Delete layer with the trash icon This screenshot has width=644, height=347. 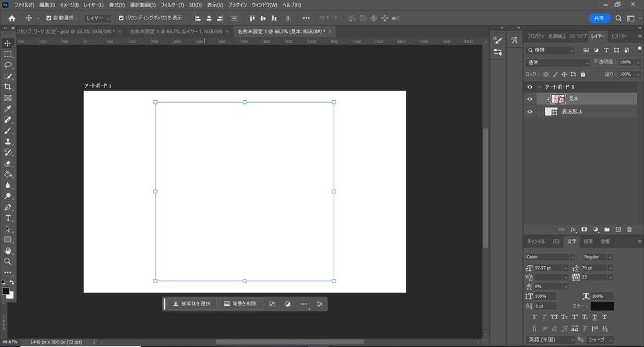tap(629, 229)
